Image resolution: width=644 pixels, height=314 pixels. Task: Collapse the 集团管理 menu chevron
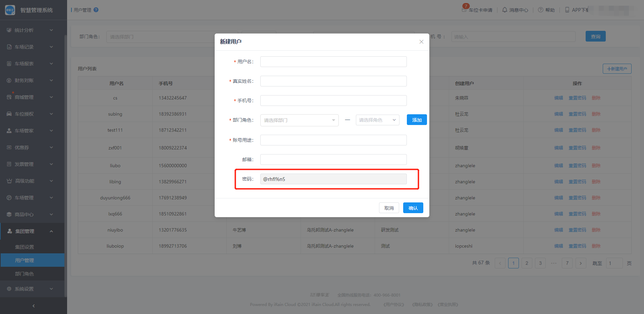pos(51,231)
